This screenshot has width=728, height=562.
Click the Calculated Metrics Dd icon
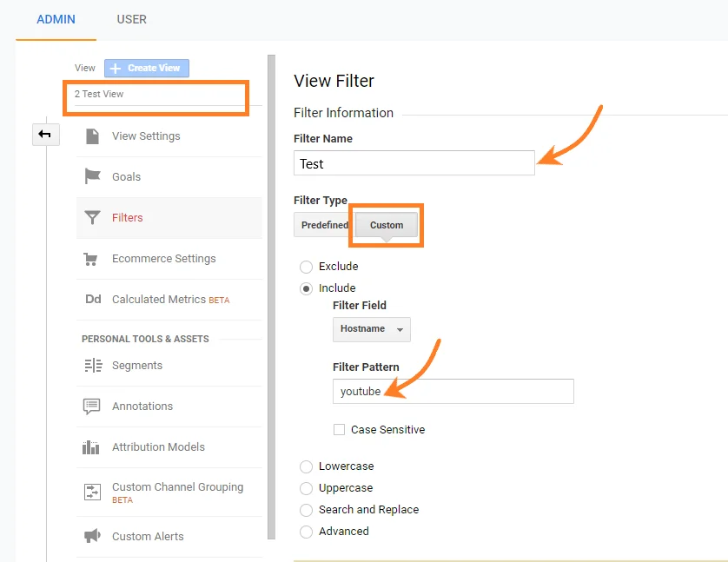(x=92, y=300)
